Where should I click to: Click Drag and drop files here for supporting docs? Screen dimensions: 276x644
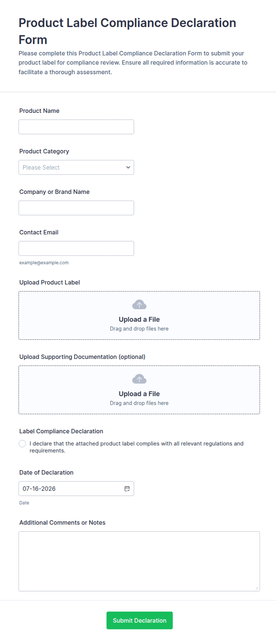(139, 403)
